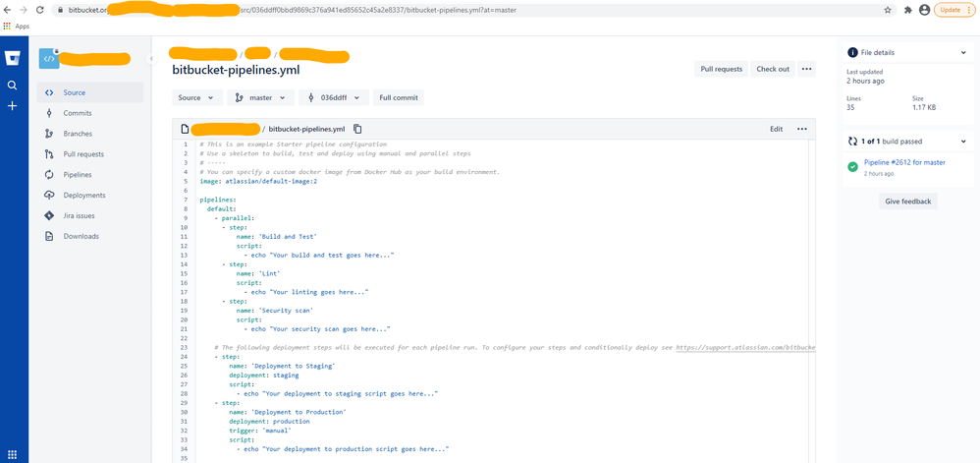Click the browser address bar URL

tap(473, 10)
